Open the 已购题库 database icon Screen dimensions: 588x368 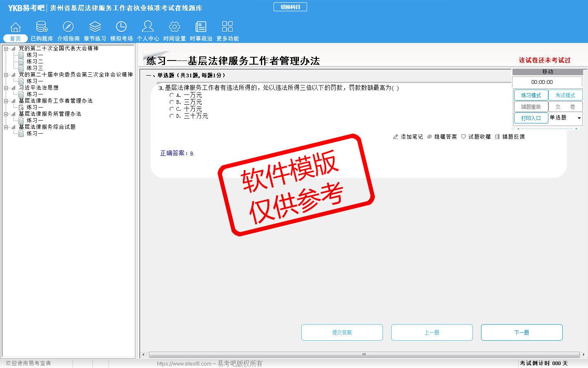[x=42, y=27]
